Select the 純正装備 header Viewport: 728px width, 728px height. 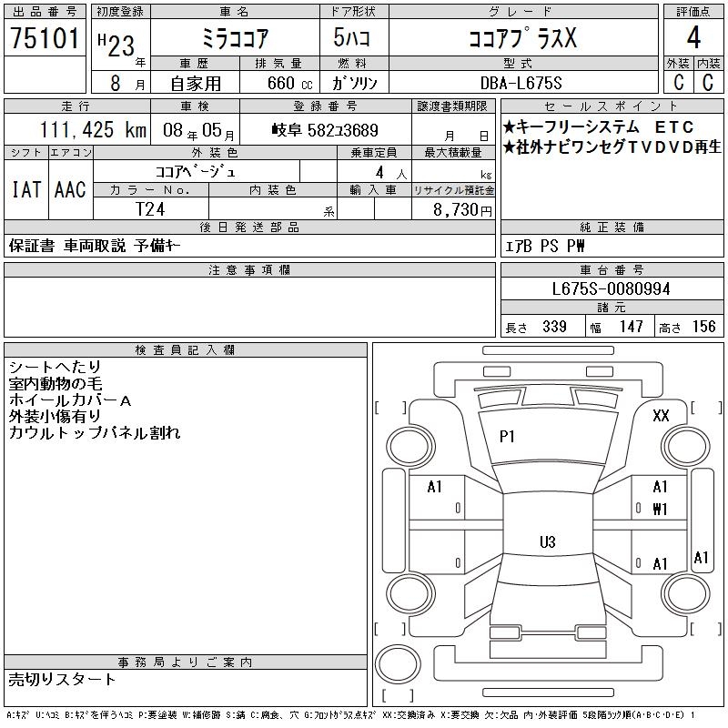pos(612,227)
